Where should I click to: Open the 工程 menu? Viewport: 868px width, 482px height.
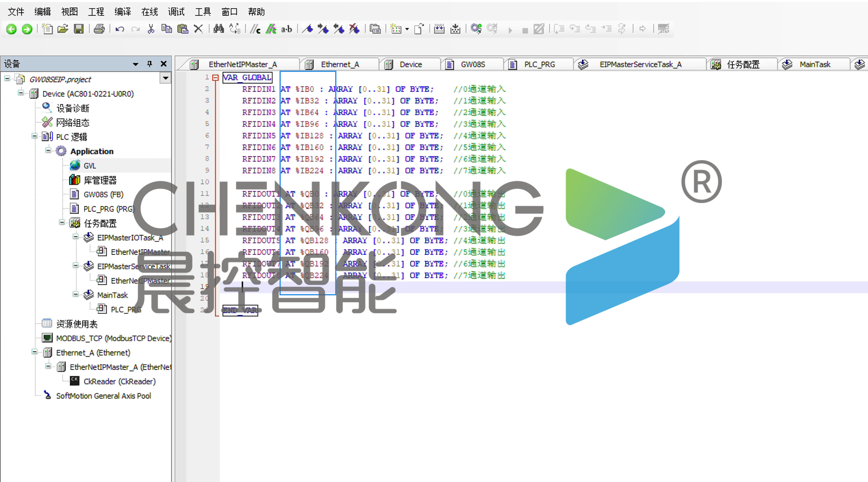96,12
